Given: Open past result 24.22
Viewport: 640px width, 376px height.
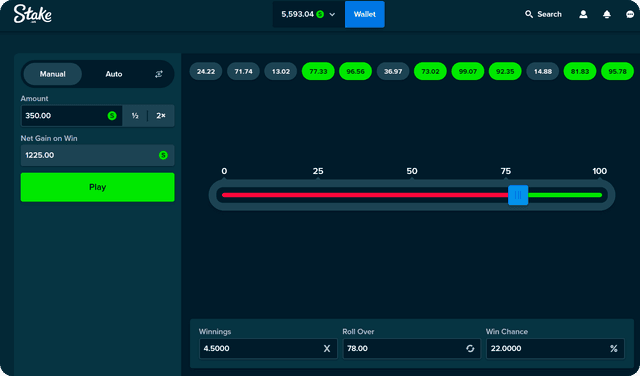Looking at the screenshot, I should 206,71.
